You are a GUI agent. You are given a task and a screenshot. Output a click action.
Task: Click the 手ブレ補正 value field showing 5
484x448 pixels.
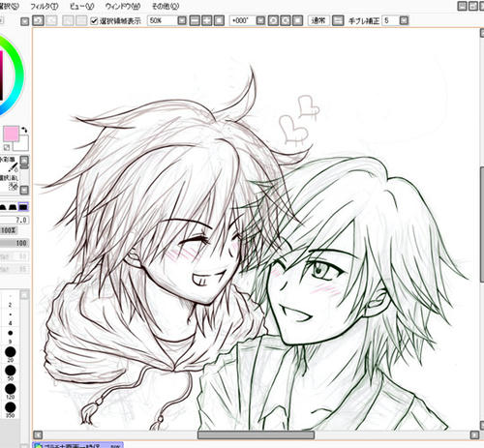[x=390, y=21]
